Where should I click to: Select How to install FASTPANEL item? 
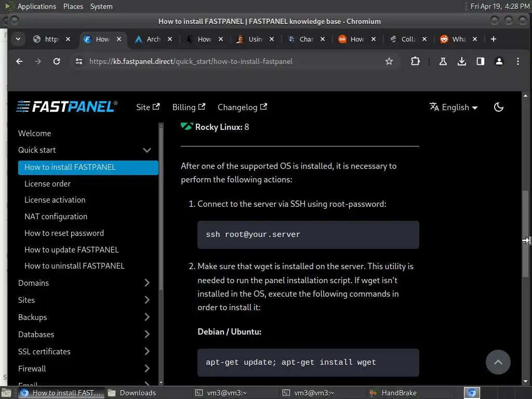click(x=88, y=167)
